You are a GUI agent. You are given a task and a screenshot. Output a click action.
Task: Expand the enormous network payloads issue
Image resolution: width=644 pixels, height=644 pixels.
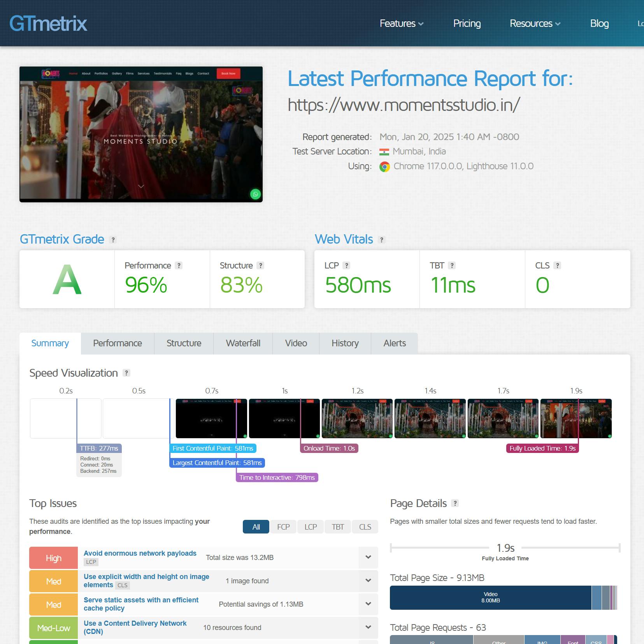[368, 557]
